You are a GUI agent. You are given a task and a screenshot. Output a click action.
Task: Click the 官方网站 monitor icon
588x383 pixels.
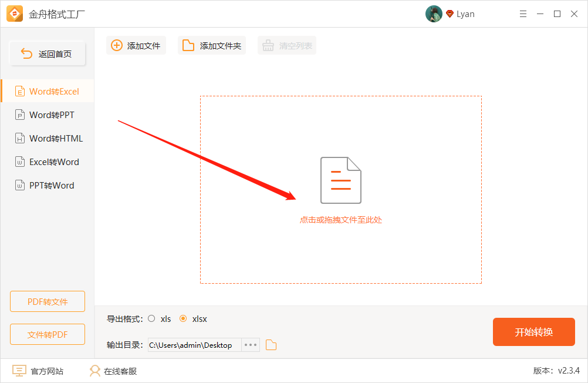[19, 371]
